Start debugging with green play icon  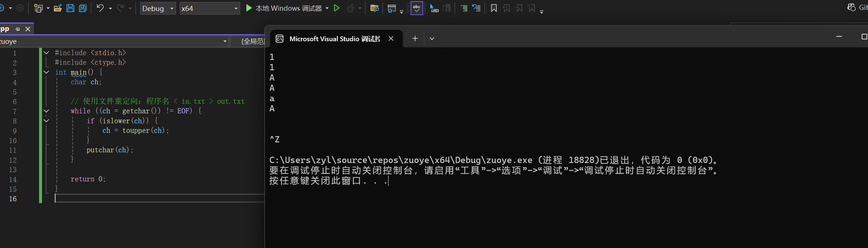click(x=249, y=8)
